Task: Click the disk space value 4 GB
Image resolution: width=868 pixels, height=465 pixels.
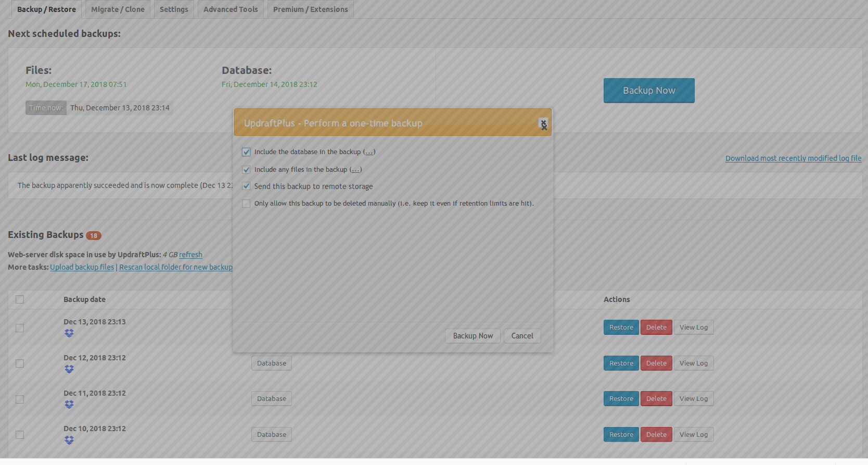Action: [x=170, y=255]
